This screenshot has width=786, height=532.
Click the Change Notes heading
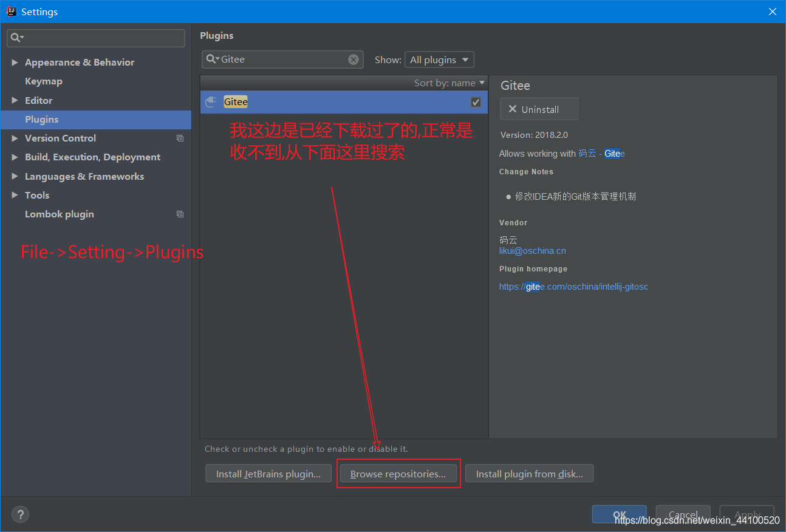[526, 172]
